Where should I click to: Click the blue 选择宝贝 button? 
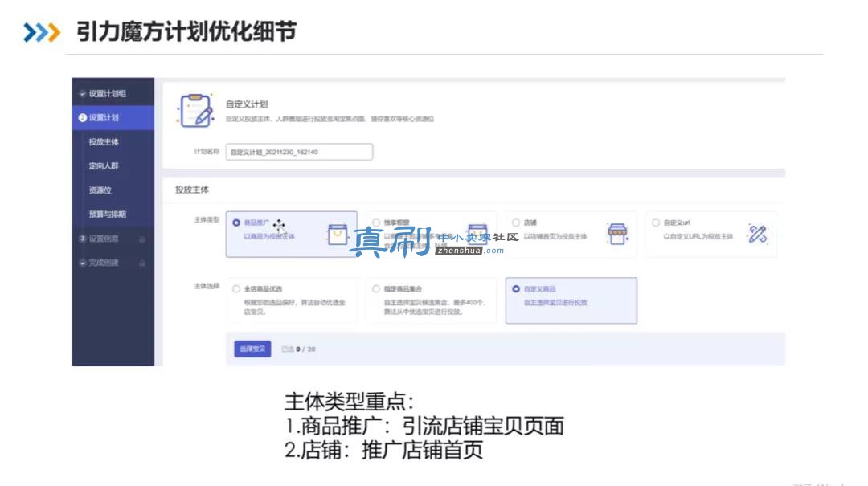pos(252,349)
